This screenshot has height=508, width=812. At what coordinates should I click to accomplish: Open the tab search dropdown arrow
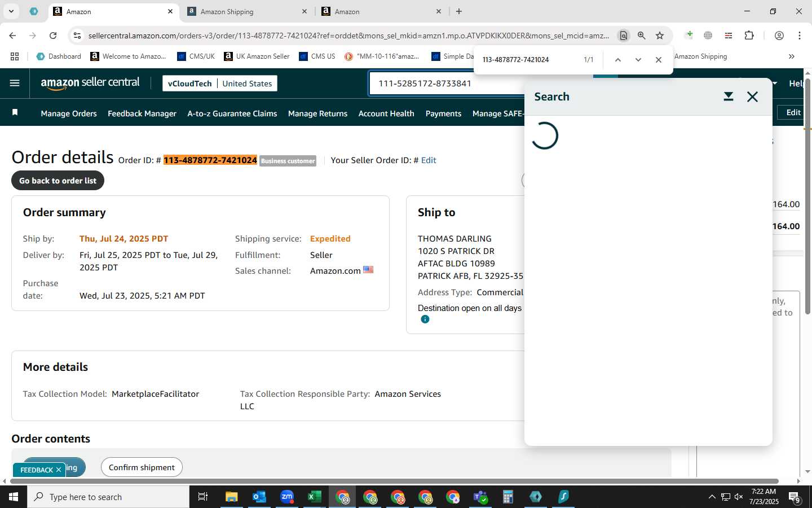click(x=11, y=11)
